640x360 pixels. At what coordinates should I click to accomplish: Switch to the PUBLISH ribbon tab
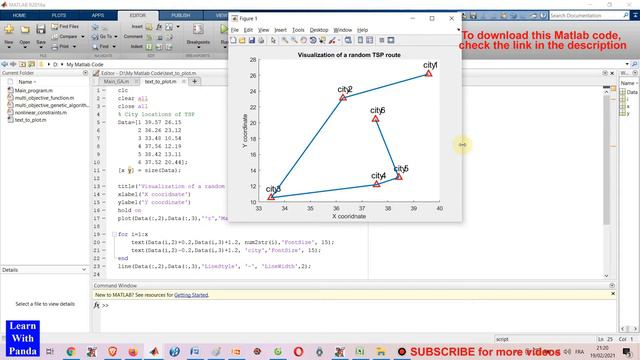[x=180, y=15]
